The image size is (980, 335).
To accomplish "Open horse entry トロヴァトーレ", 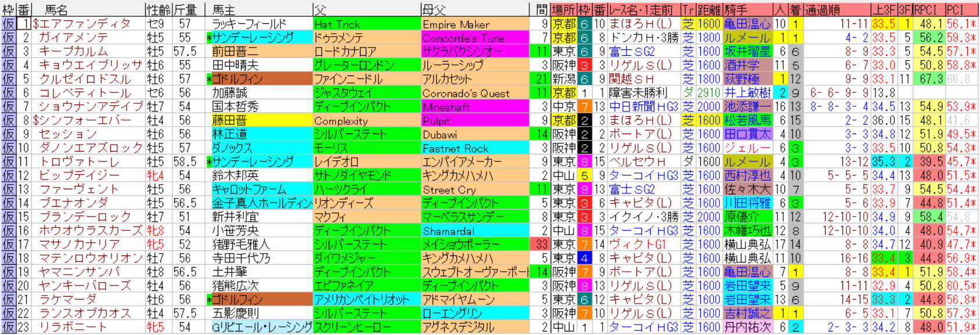I will pyautogui.click(x=78, y=162).
